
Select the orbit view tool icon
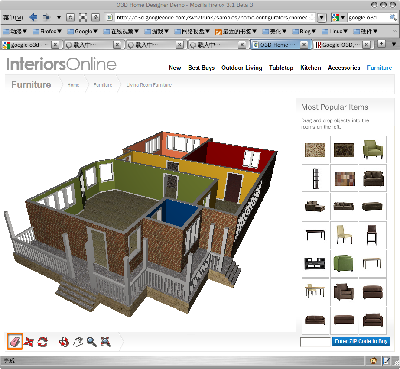64,342
